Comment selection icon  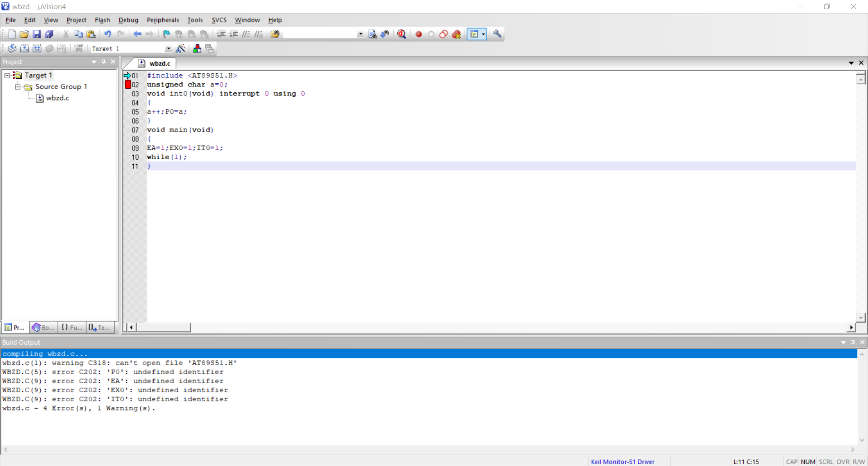click(x=246, y=34)
